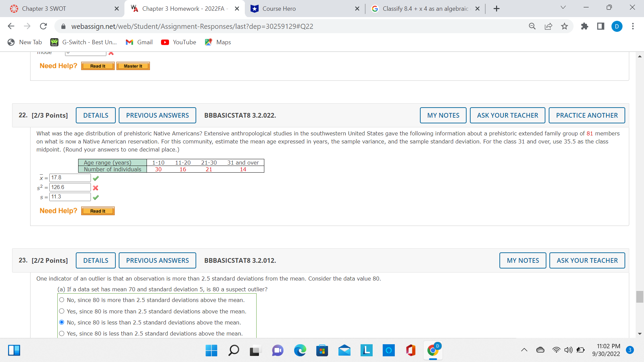
Task: Click the share icon in the address bar
Action: tap(548, 26)
